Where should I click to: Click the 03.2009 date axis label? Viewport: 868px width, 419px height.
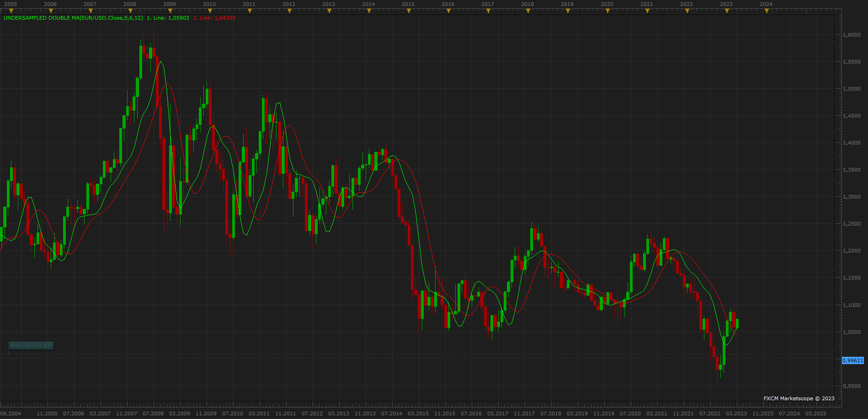point(180,414)
